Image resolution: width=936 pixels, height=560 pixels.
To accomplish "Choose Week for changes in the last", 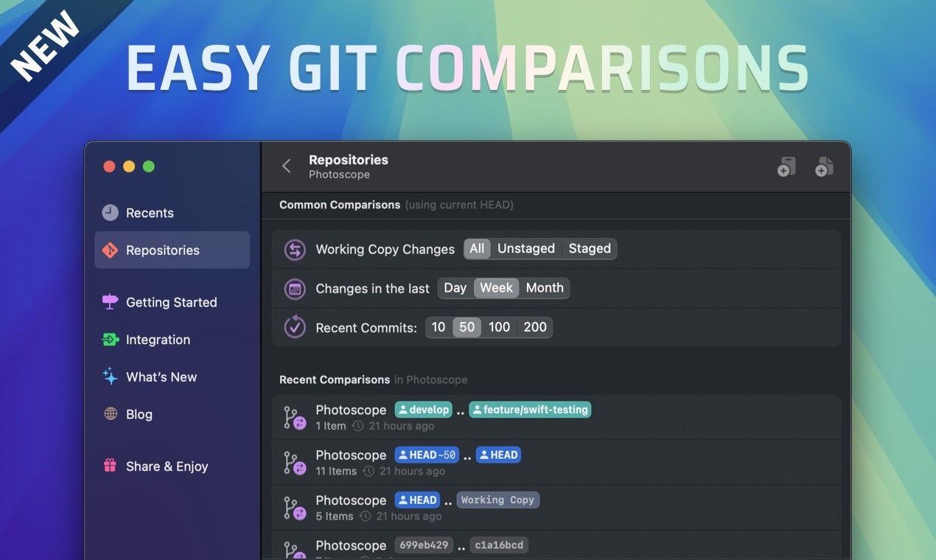I will point(497,288).
